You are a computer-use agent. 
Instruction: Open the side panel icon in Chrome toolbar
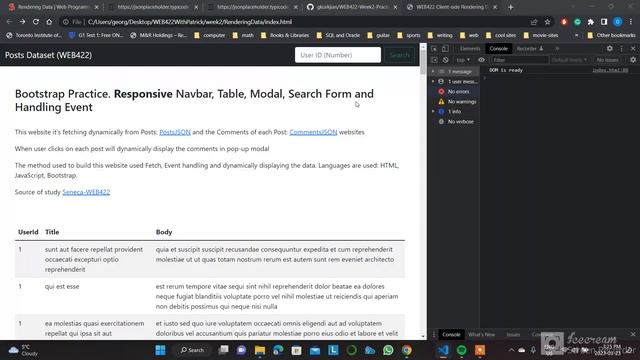(604, 22)
